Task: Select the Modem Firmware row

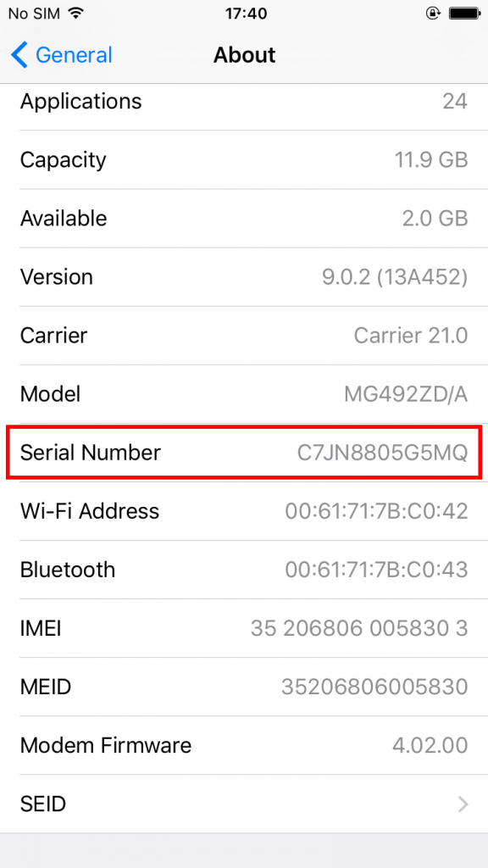Action: [x=244, y=746]
